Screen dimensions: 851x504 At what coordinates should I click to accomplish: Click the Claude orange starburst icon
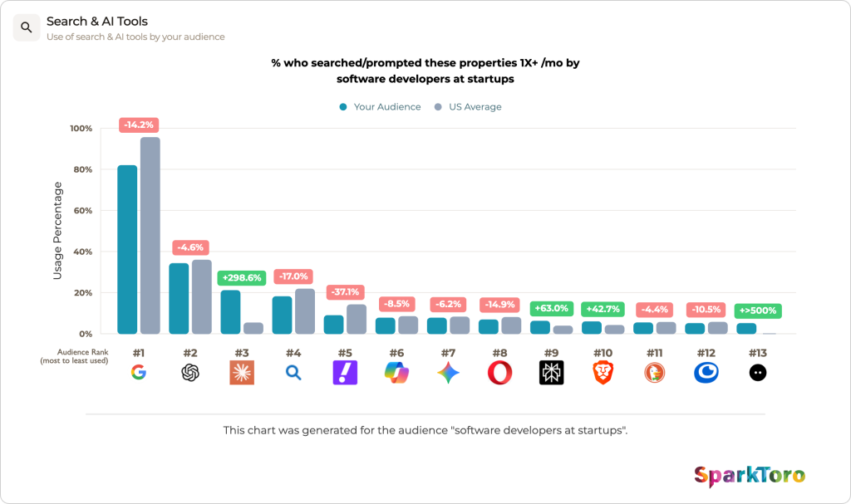[x=242, y=373]
